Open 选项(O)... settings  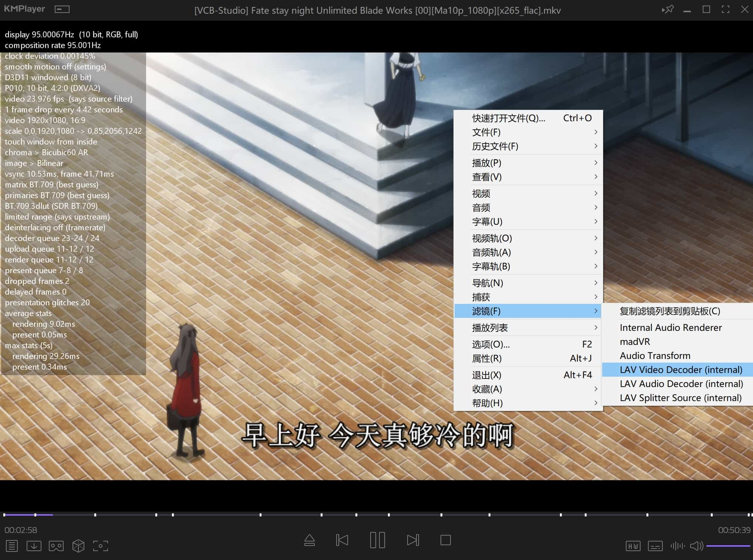coord(529,344)
